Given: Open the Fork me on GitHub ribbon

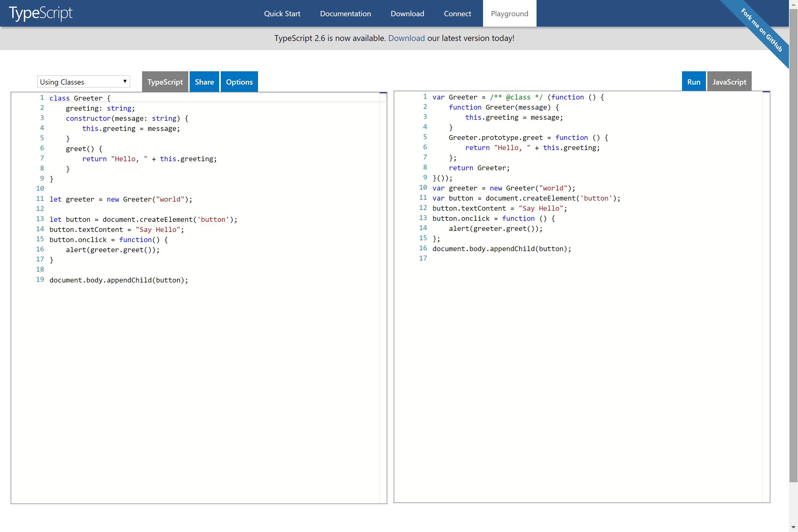Looking at the screenshot, I should pyautogui.click(x=761, y=30).
